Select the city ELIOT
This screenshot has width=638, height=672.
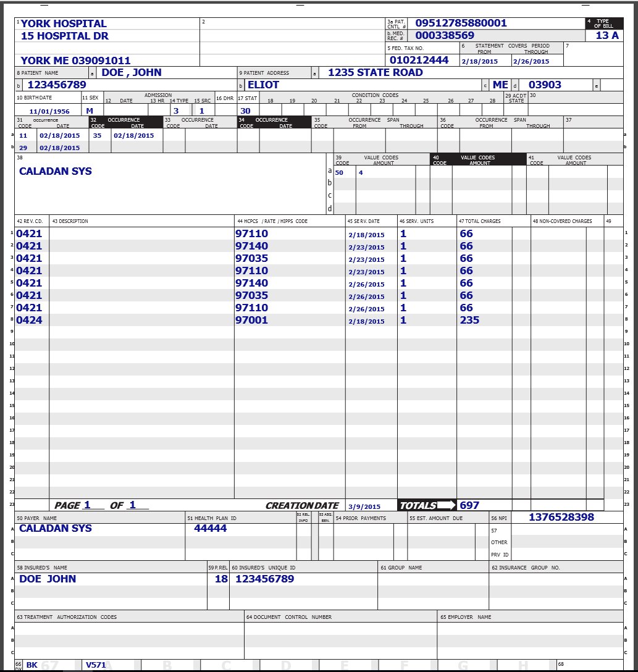(x=263, y=85)
